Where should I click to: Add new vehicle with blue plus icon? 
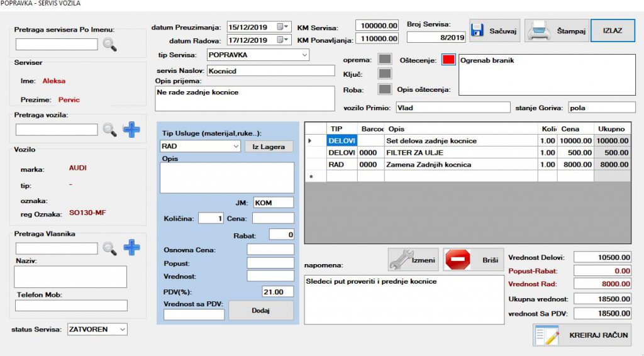pos(131,130)
